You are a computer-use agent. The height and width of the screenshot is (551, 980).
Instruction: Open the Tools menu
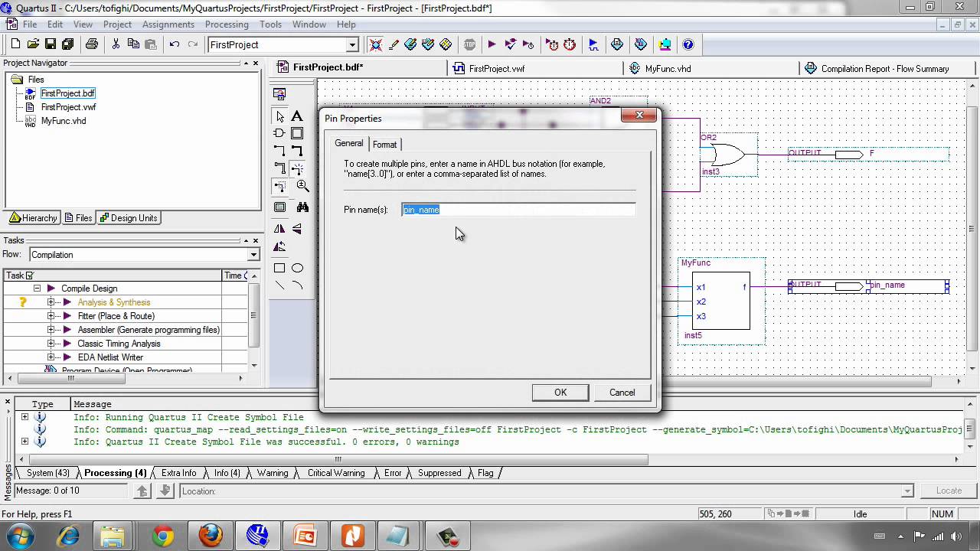270,24
